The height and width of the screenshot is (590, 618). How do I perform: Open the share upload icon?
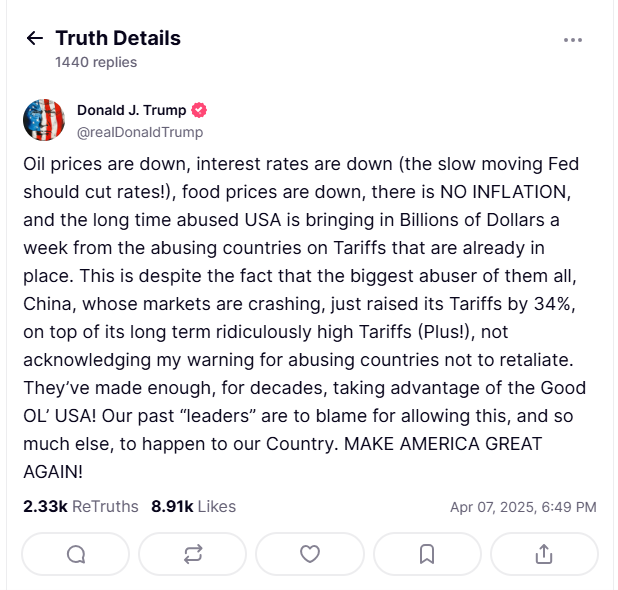coord(544,554)
